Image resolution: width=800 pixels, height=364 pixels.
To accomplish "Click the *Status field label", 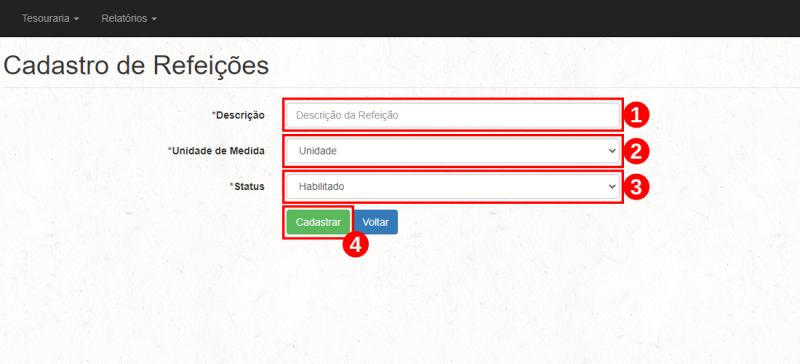I will click(247, 187).
